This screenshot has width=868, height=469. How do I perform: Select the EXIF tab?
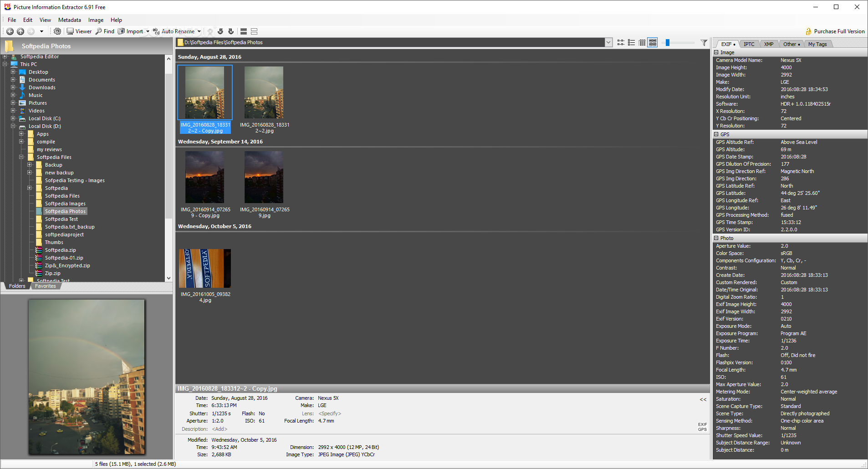coord(728,44)
